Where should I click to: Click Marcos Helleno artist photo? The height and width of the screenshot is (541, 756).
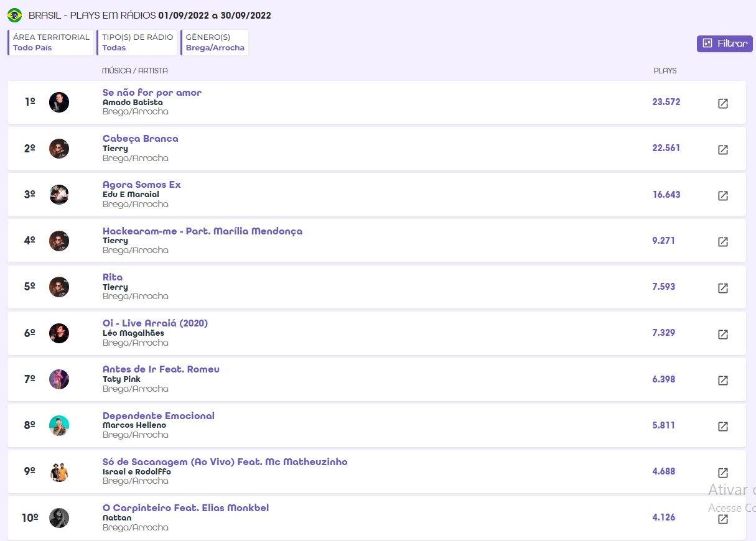(59, 425)
